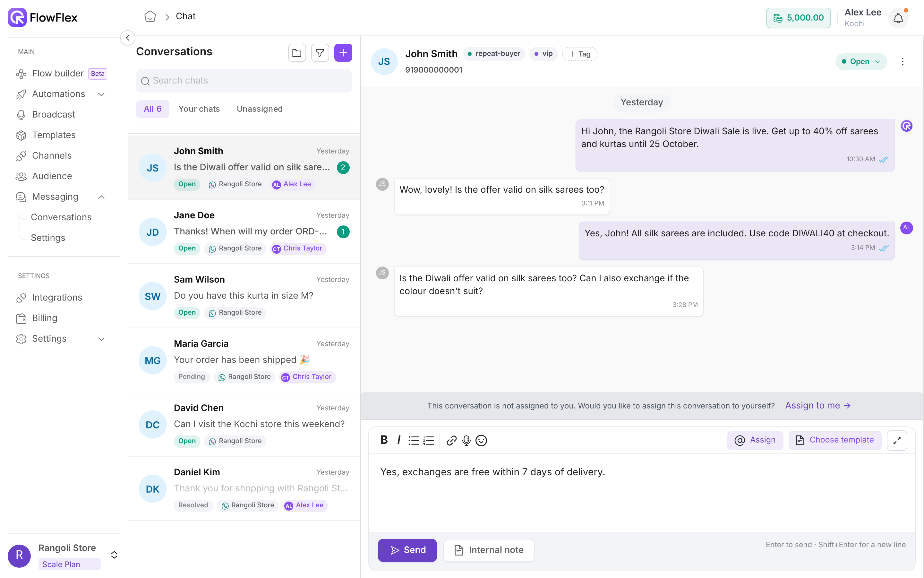924x578 pixels.
Task: Open the three-dot chat options menu
Action: [x=903, y=62]
